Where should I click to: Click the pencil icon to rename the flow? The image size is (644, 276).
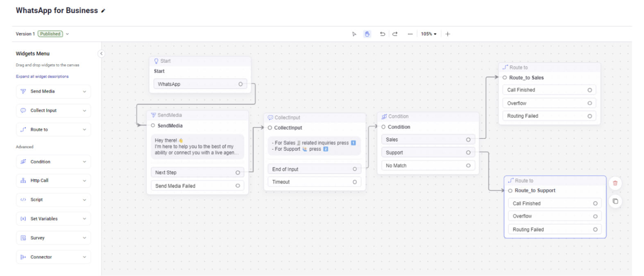pos(103,11)
